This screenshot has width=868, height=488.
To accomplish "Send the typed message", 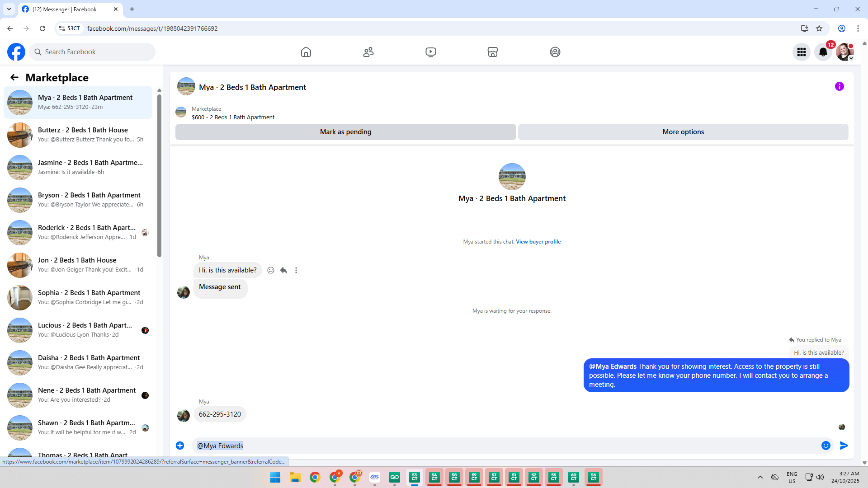I will tap(844, 446).
